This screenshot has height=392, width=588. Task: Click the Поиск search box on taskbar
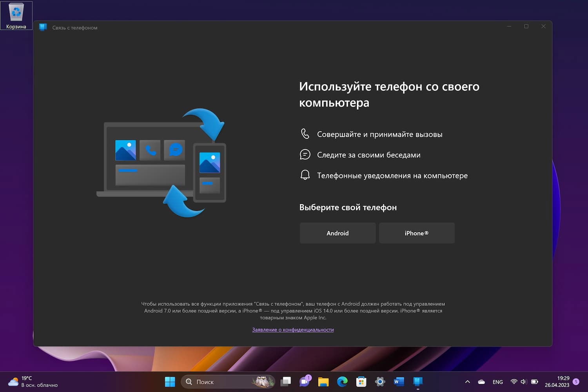[x=228, y=382]
